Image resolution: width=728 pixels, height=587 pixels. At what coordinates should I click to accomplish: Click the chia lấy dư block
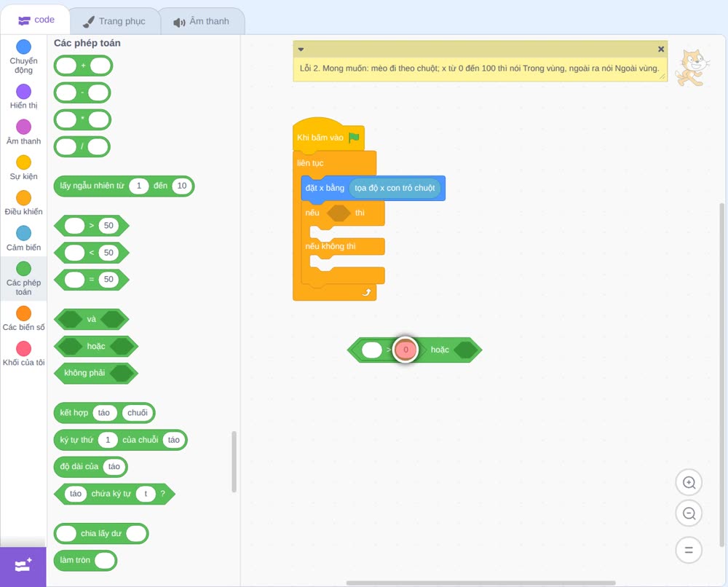tap(101, 534)
